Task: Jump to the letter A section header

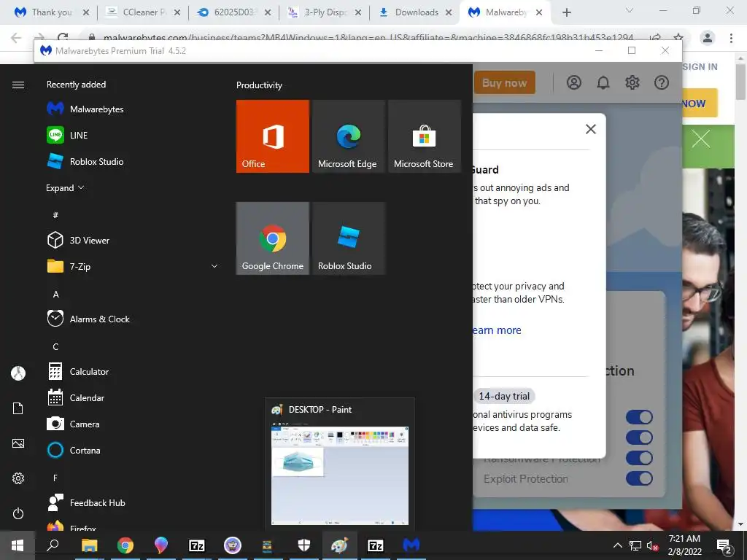Action: (55, 295)
